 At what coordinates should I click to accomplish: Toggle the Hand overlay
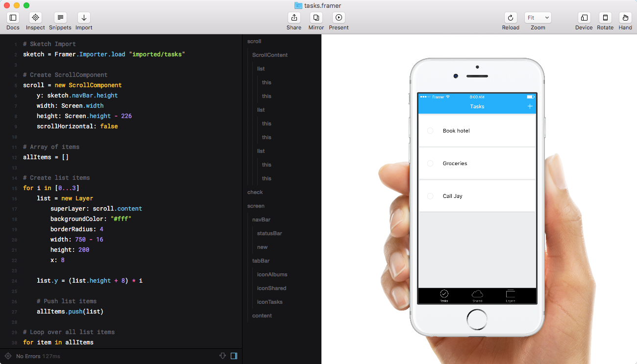[x=625, y=18]
